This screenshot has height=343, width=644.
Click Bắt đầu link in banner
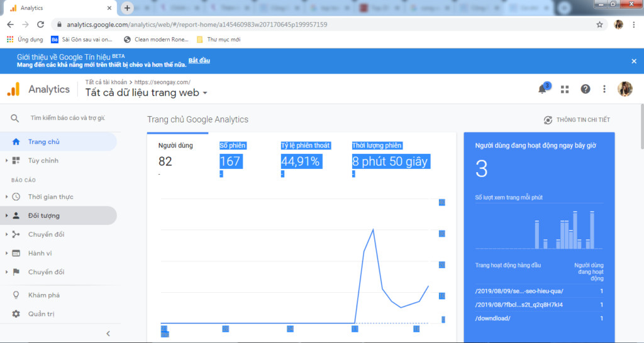pyautogui.click(x=199, y=60)
